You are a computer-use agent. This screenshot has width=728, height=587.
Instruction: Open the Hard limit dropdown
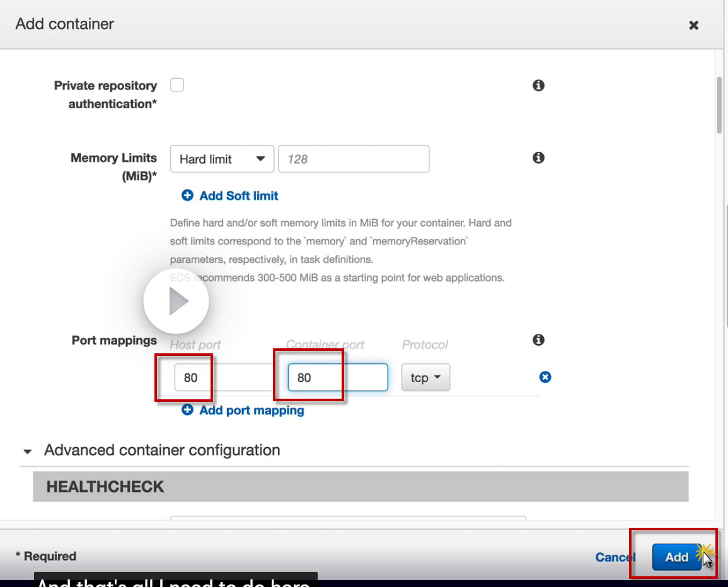[x=222, y=159]
